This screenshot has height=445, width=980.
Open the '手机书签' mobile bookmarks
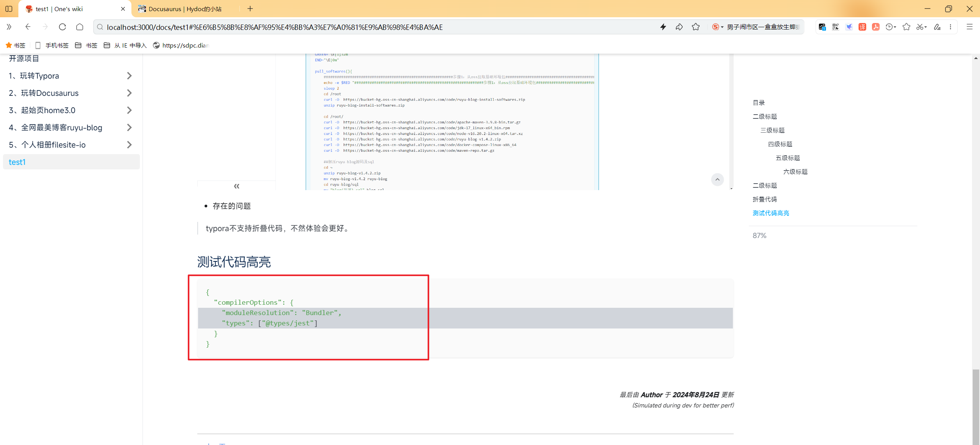pyautogui.click(x=52, y=45)
